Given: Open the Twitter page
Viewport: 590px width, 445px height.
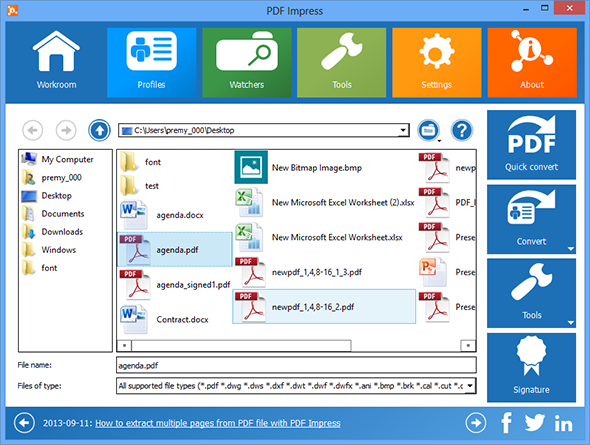Looking at the screenshot, I should point(534,423).
